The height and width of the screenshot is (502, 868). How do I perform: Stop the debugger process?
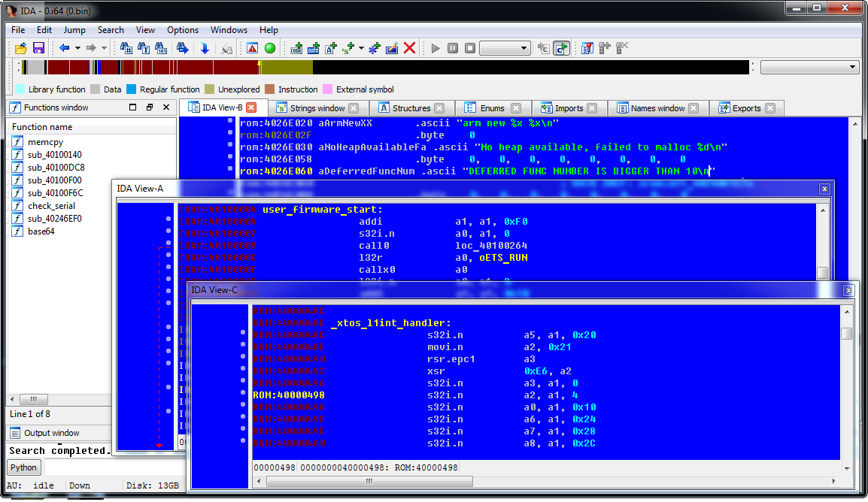point(470,48)
